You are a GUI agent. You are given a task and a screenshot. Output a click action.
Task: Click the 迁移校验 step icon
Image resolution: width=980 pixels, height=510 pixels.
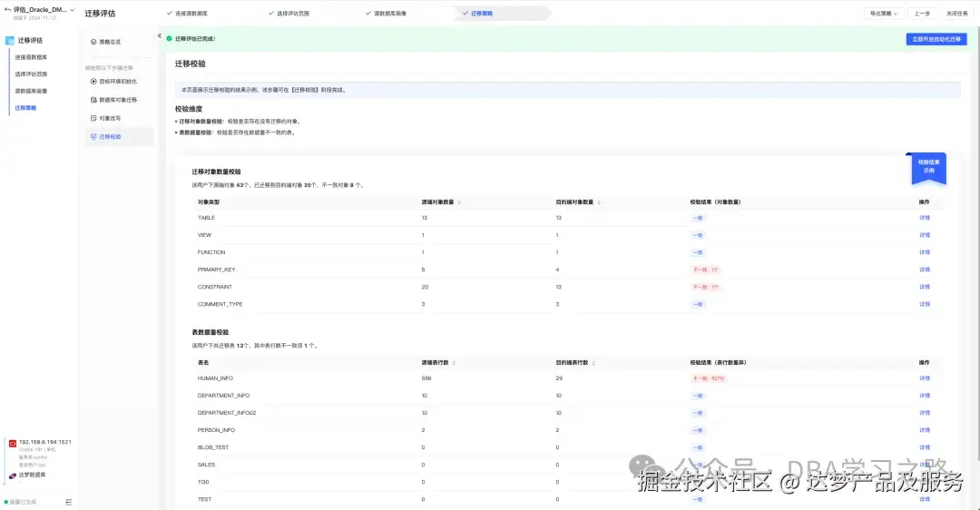coord(93,137)
